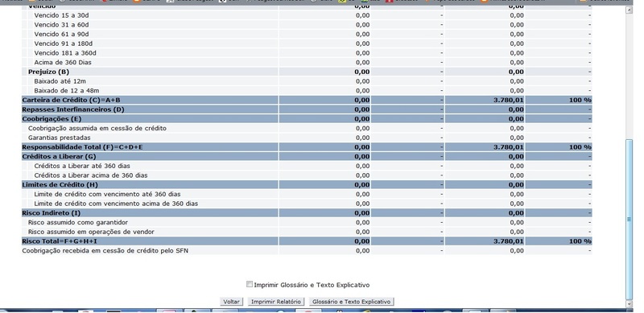The width and height of the screenshot is (644, 313).
Task: Select the Vencido 15 a 30d row label
Action: point(62,15)
